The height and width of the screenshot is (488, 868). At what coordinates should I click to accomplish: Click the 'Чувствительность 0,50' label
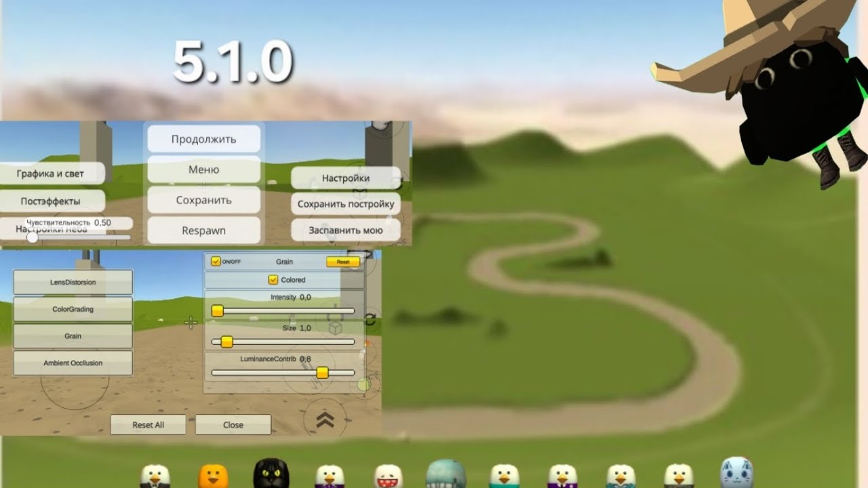coord(68,222)
